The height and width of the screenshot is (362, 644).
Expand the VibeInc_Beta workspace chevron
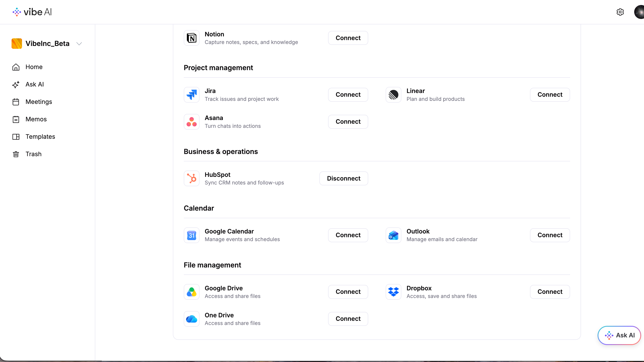tap(79, 44)
